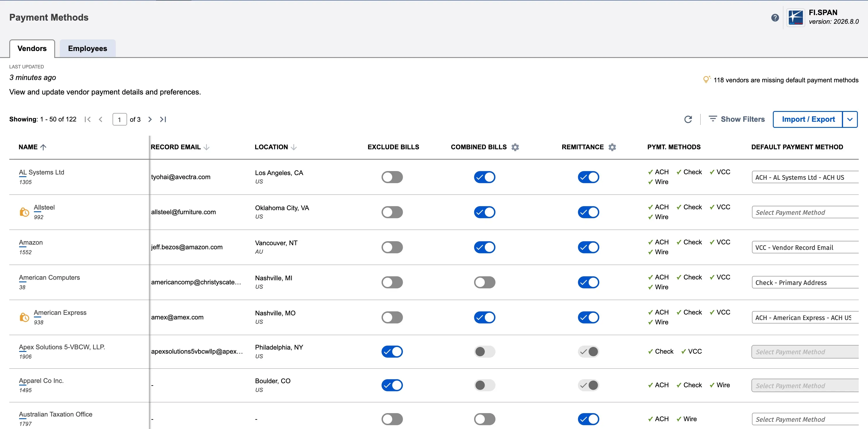Enable Combined Bills for American Computers

click(x=484, y=282)
